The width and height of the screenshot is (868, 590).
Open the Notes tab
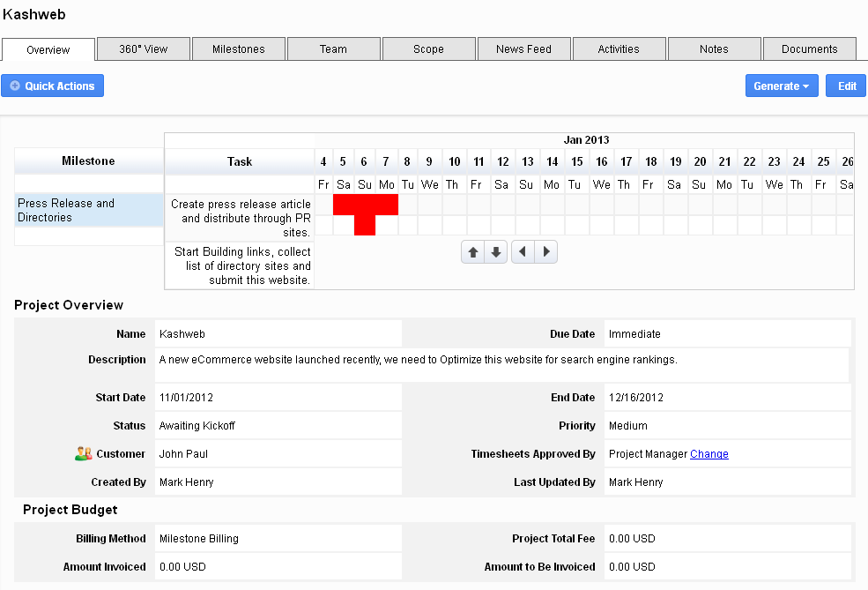click(x=714, y=49)
